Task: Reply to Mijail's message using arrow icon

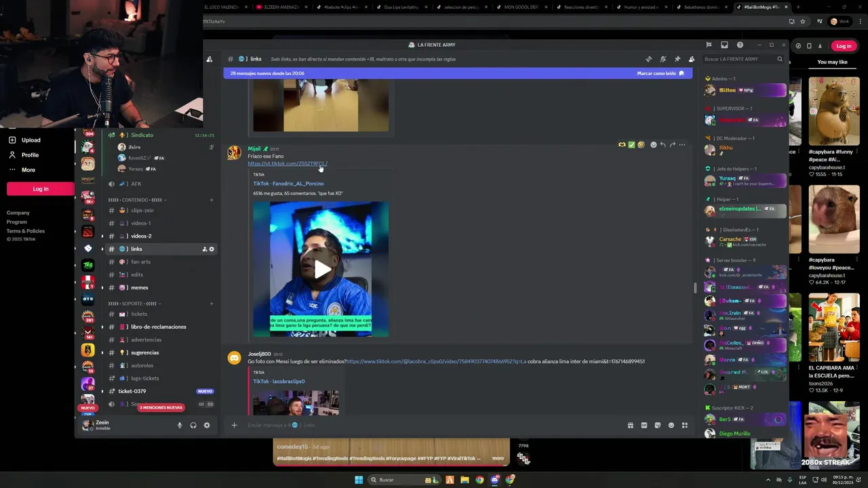Action: coord(663,144)
